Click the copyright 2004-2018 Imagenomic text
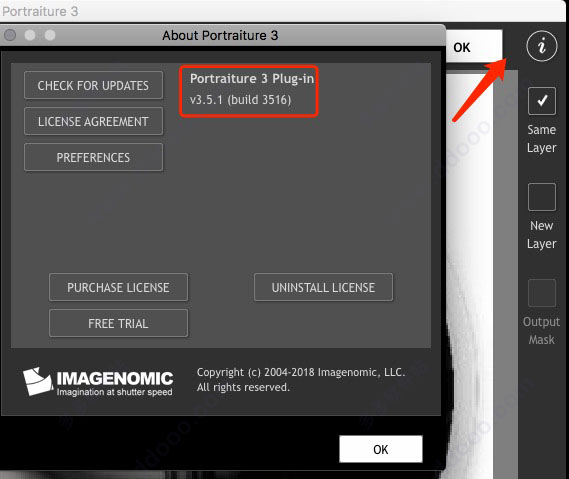Image resolution: width=569 pixels, height=479 pixels. (x=301, y=372)
